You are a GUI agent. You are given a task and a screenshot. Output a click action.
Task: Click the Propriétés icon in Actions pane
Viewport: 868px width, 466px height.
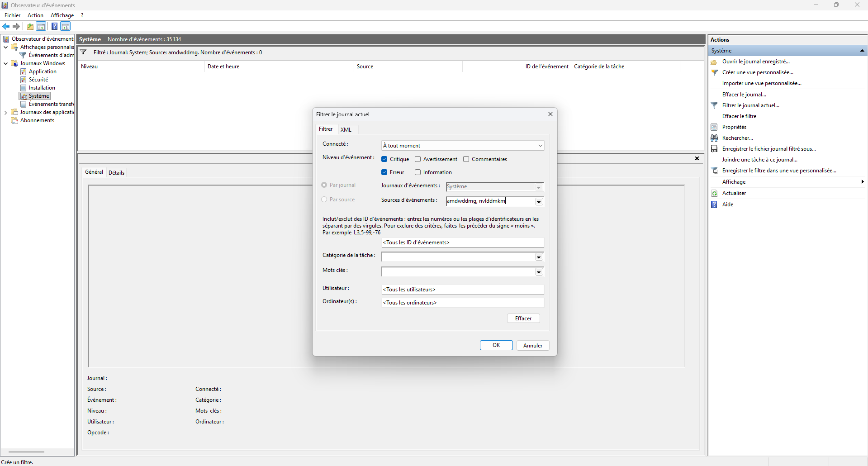[x=714, y=127]
